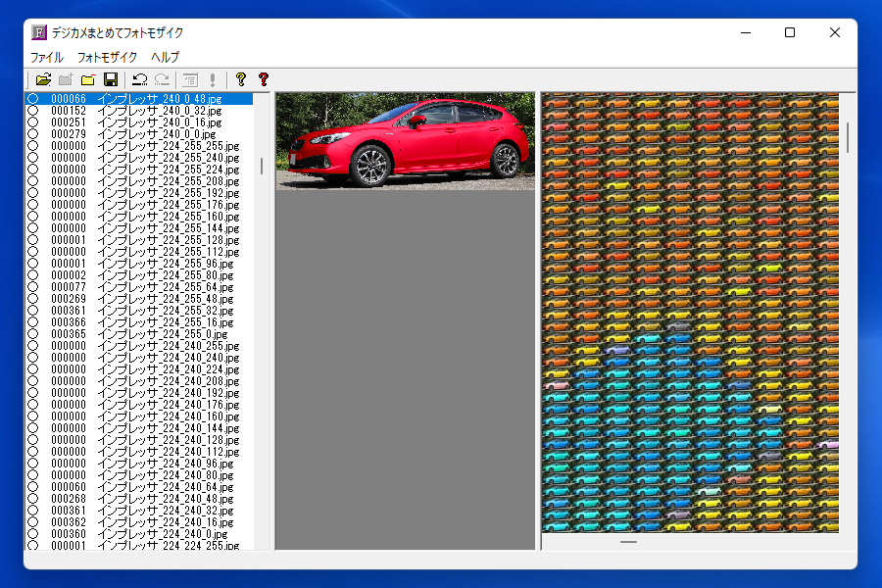Select row インプレッサ_224_255_128.jpg
This screenshot has height=588, width=882.
[139, 240]
